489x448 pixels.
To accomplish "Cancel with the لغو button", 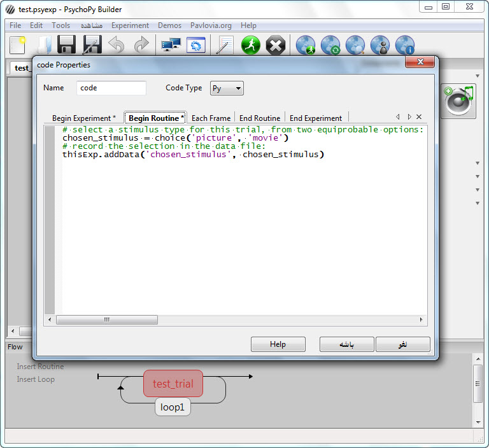I will point(403,344).
